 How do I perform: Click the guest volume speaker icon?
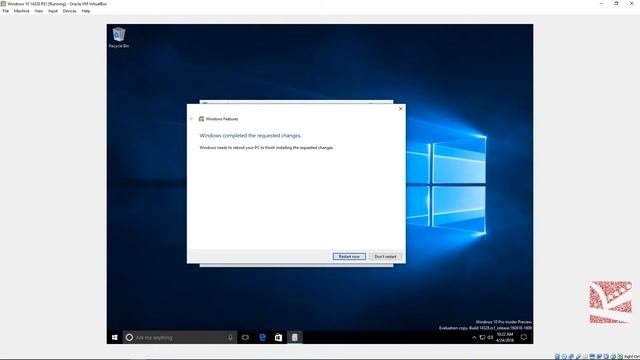pos(490,338)
